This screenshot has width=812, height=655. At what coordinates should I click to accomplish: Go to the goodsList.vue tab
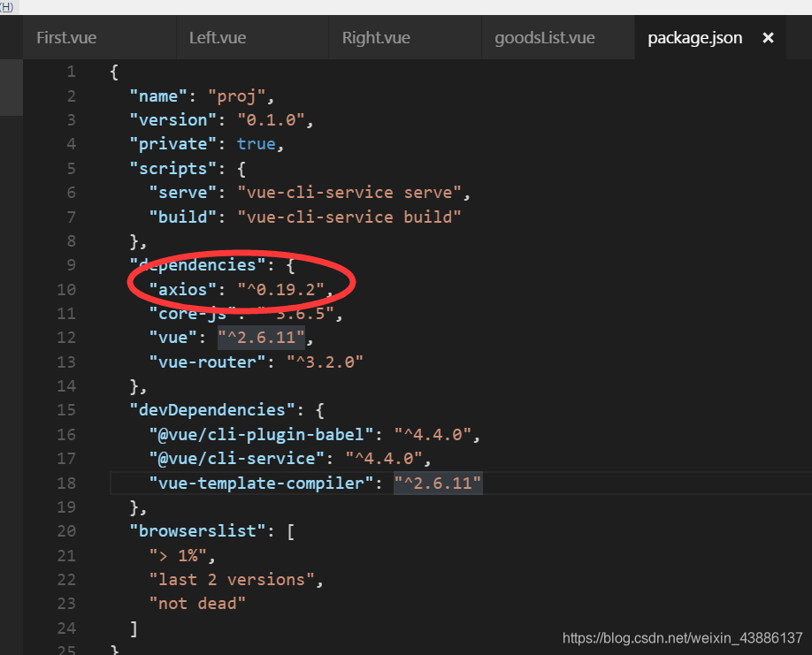coord(558,37)
